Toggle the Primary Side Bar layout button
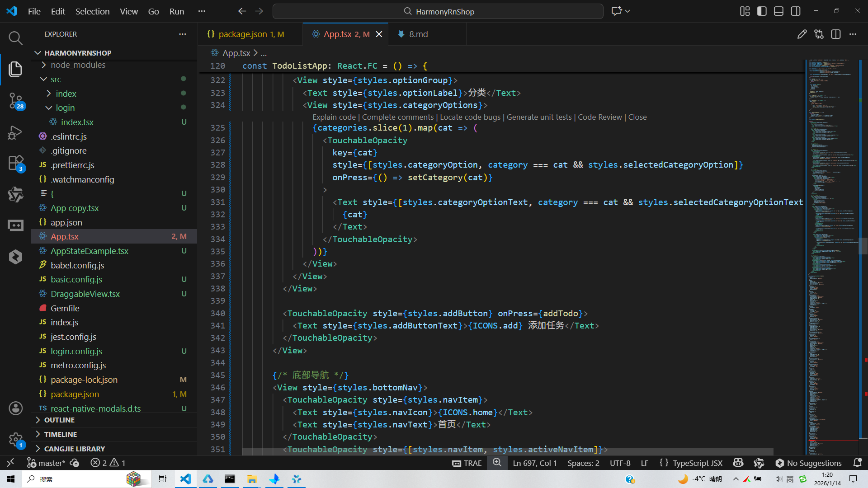The width and height of the screenshot is (868, 488). tap(762, 11)
